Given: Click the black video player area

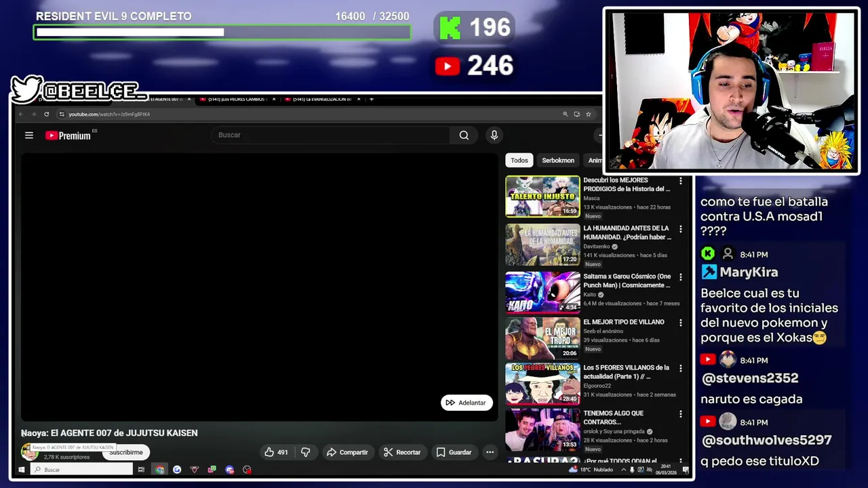Looking at the screenshot, I should coord(259,287).
